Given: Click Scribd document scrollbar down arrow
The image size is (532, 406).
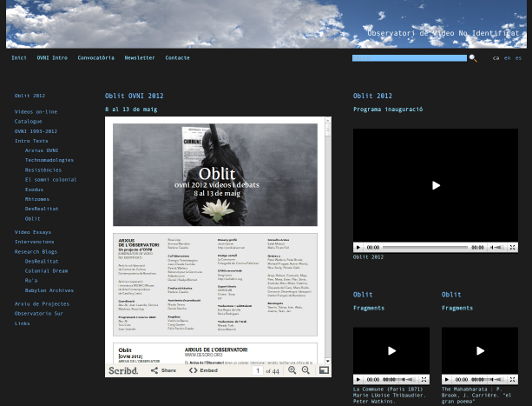Looking at the screenshot, I should click(x=327, y=361).
